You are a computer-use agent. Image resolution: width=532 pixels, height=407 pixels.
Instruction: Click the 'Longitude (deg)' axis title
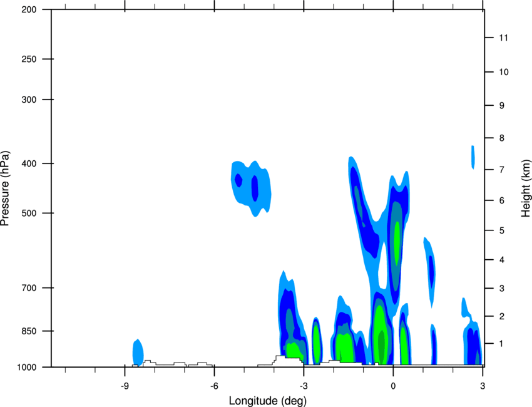click(x=268, y=401)
